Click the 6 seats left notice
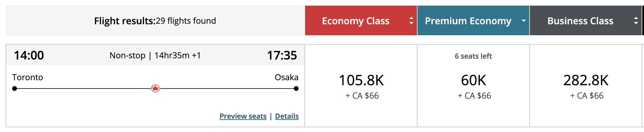 tap(473, 56)
